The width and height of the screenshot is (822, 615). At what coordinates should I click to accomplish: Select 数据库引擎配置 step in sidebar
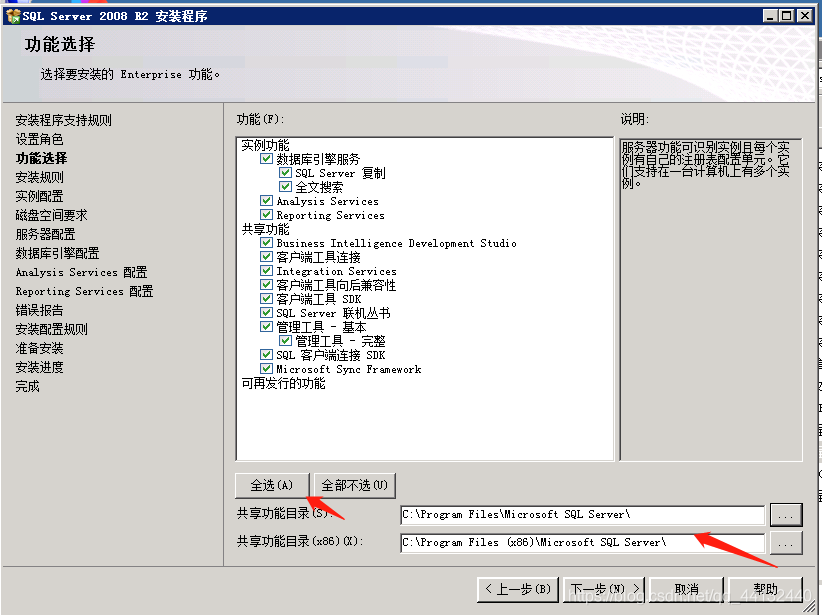click(x=58, y=253)
